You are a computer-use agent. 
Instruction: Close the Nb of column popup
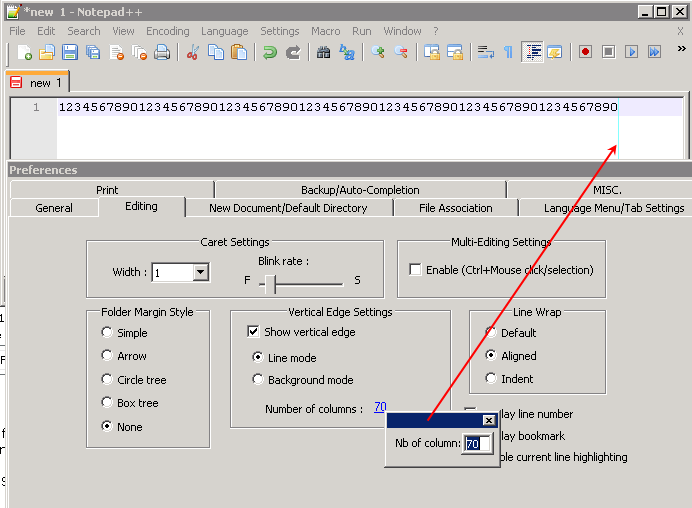coord(489,420)
